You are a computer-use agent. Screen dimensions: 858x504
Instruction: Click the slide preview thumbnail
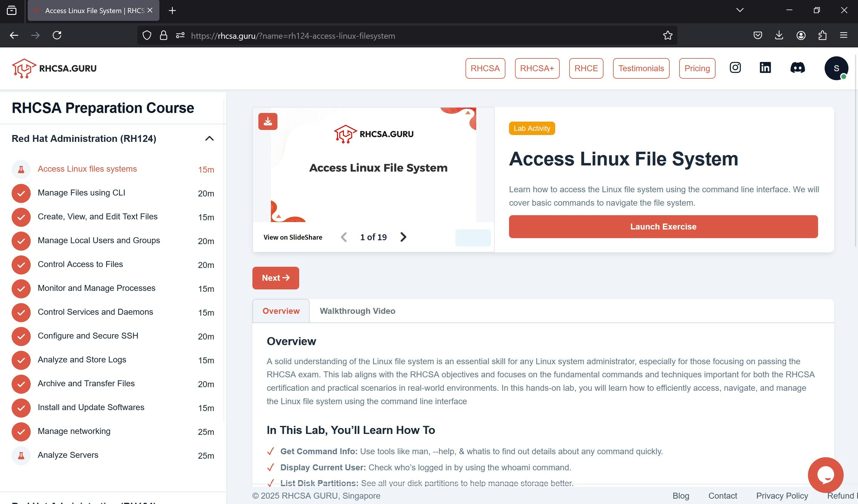[x=373, y=165]
